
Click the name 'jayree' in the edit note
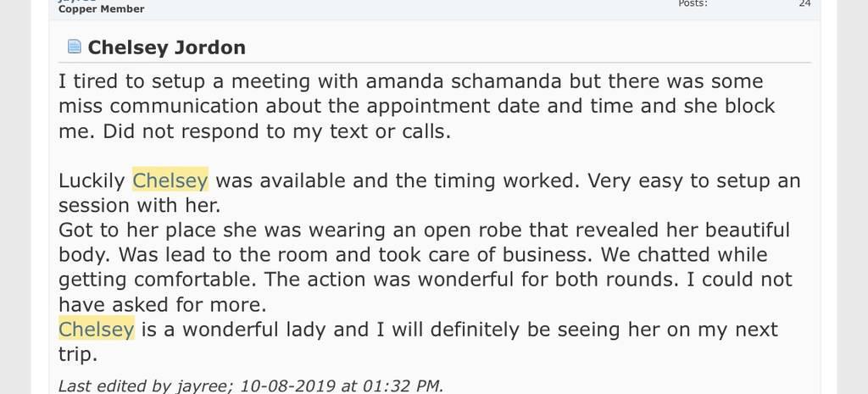202,386
